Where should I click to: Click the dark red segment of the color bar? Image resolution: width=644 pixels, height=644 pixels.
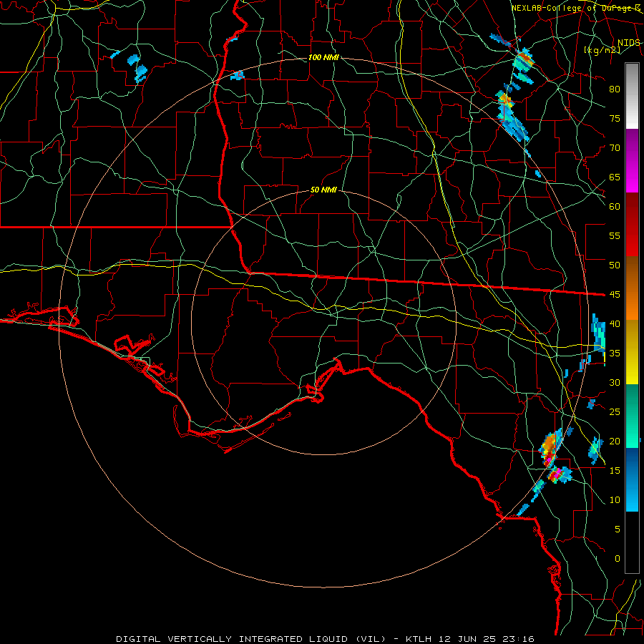coord(632,225)
